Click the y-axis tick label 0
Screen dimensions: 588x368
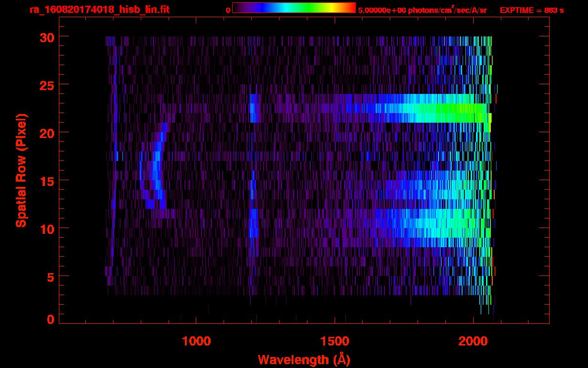coord(51,320)
